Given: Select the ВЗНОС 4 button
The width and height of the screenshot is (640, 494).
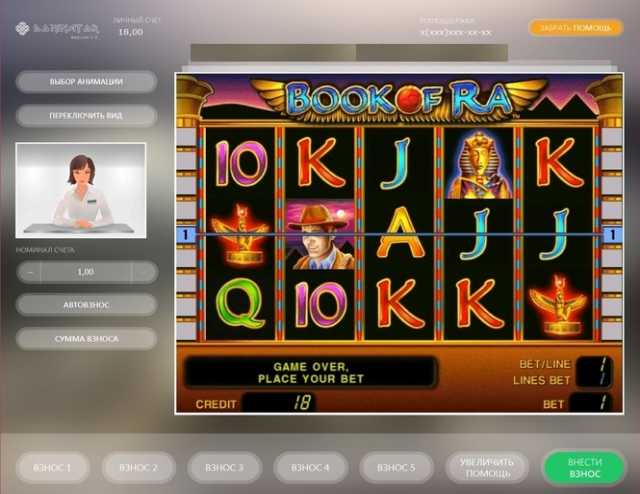Looking at the screenshot, I should click(x=311, y=467).
